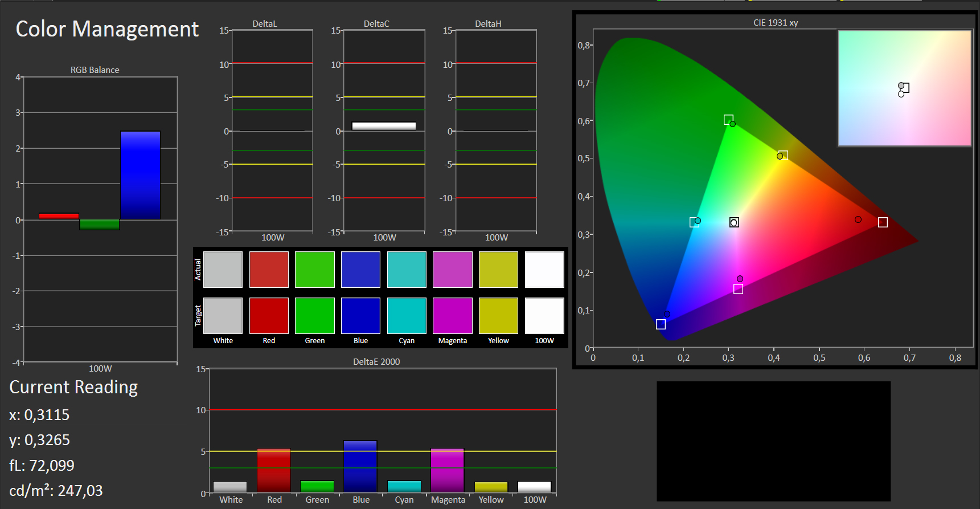
Task: Click the '100W' label under RGB Balance
Action: tap(100, 368)
